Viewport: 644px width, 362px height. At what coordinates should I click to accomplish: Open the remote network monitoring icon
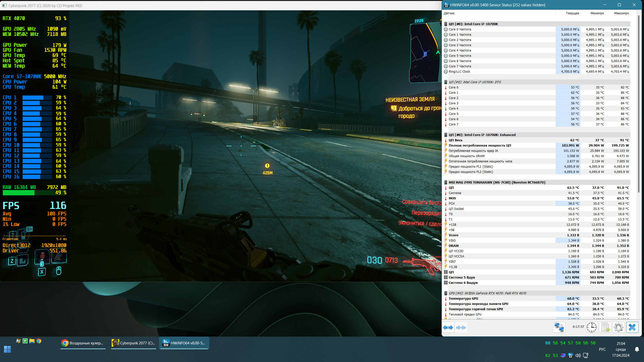coord(559,328)
